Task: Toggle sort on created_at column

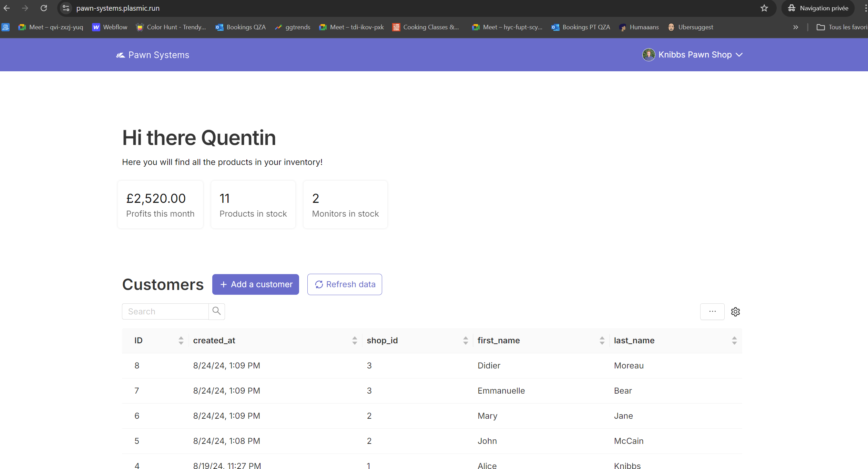Action: (x=355, y=341)
